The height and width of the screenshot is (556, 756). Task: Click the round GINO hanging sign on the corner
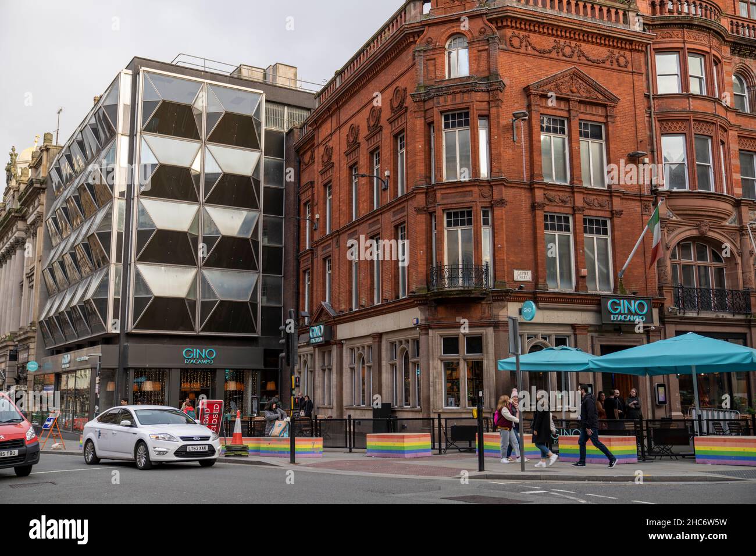tap(527, 309)
